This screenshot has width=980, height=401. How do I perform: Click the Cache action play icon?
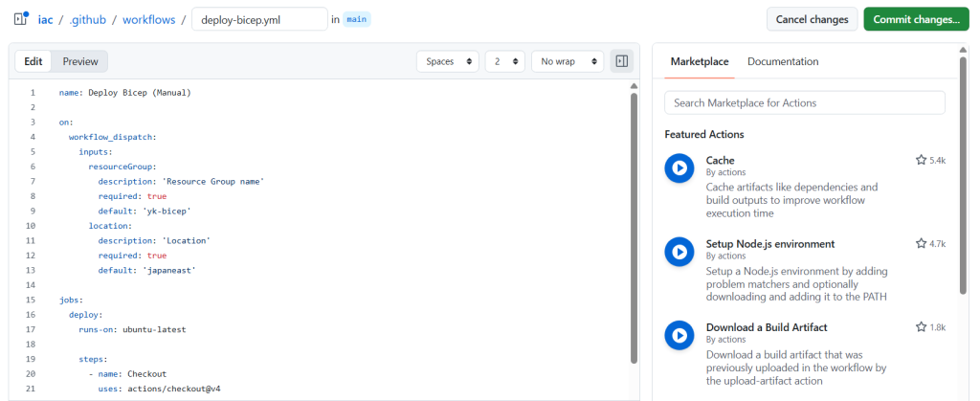click(x=679, y=168)
